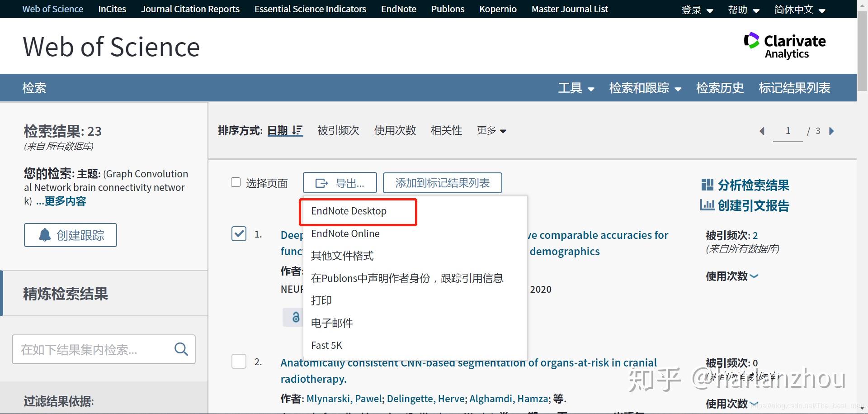This screenshot has height=414, width=868.
Task: Click the open access icon on first result
Action: click(x=295, y=317)
